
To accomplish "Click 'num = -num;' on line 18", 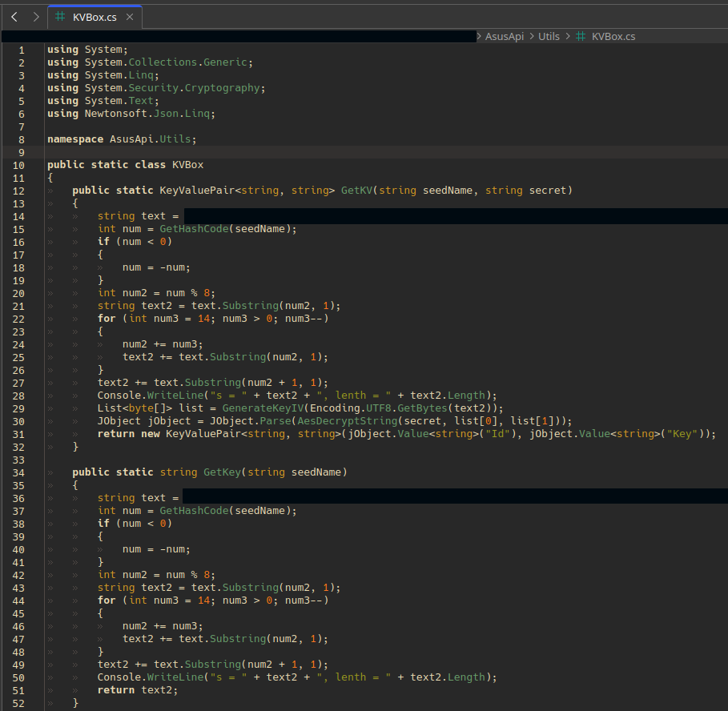I will click(x=156, y=267).
